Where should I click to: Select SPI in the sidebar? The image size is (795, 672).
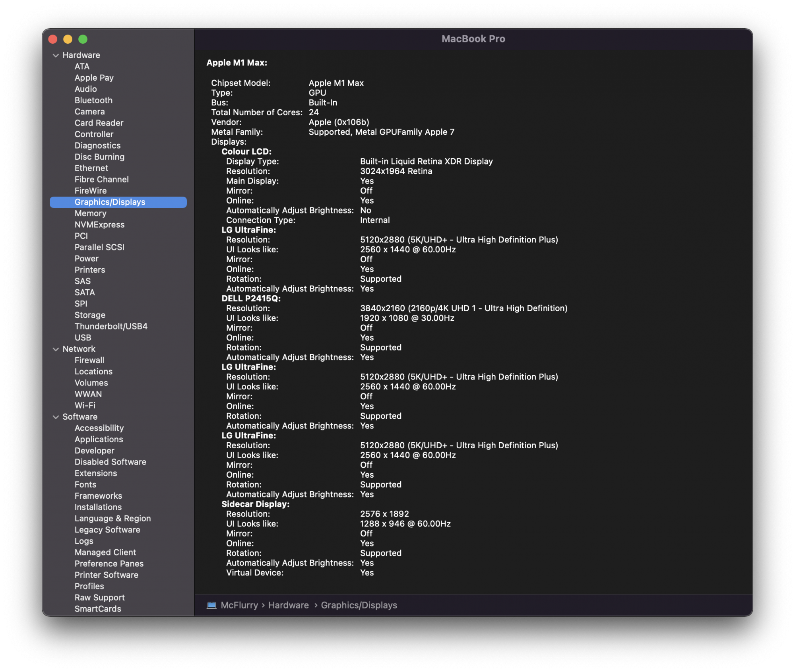coord(81,304)
